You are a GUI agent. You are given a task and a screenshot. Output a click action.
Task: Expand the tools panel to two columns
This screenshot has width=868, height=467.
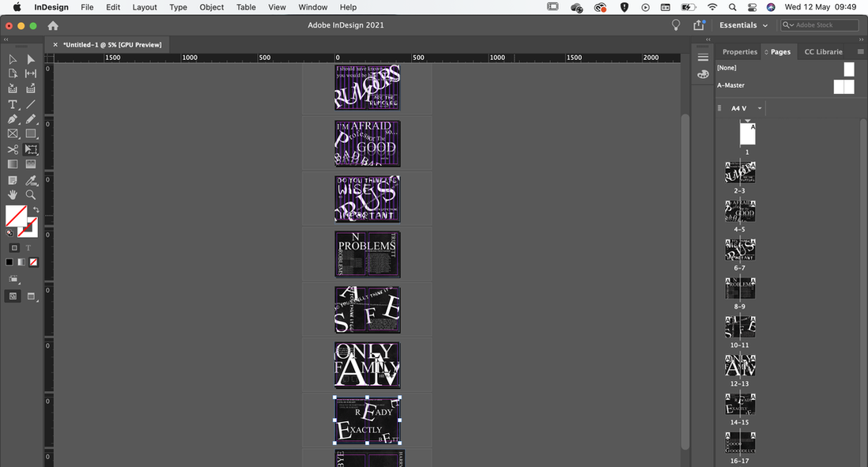(x=6, y=40)
